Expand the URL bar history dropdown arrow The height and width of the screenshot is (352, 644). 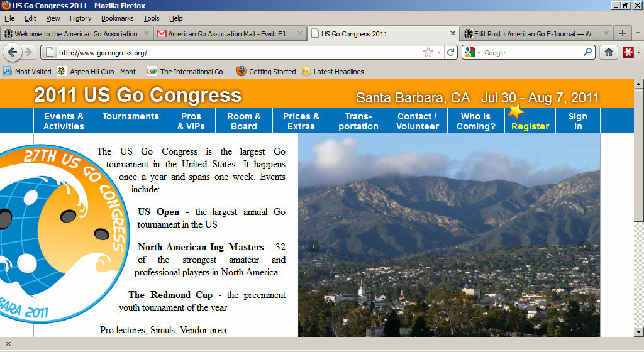(439, 53)
